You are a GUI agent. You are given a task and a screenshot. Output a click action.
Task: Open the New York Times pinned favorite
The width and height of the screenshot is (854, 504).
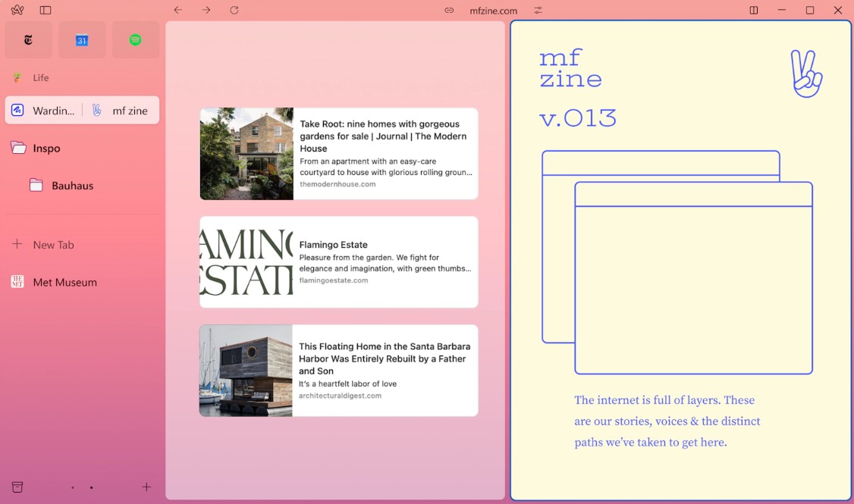(x=28, y=39)
